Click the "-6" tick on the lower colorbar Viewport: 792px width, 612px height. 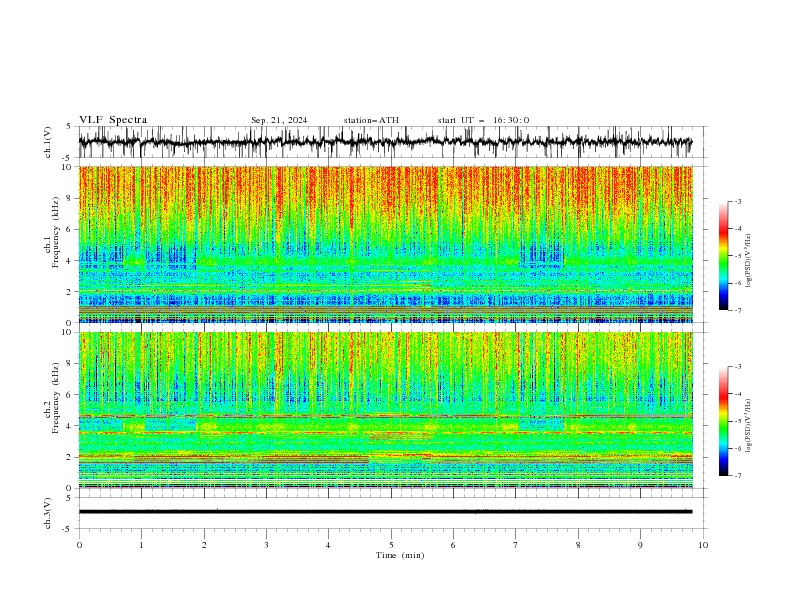click(737, 448)
